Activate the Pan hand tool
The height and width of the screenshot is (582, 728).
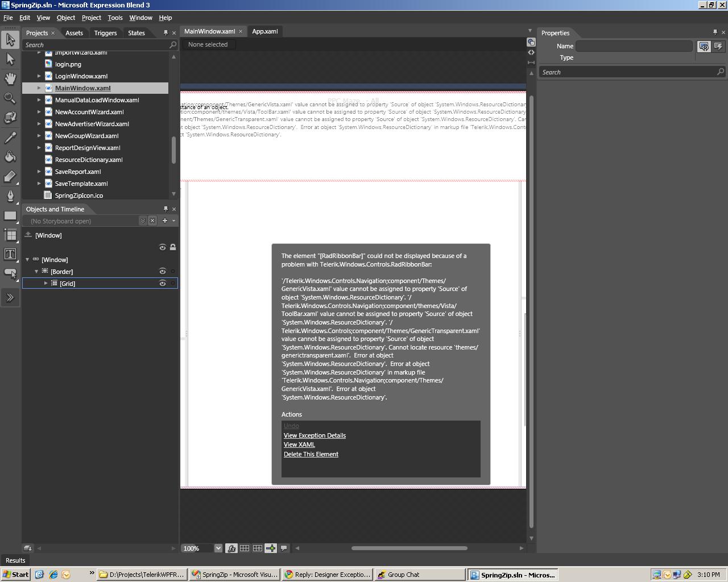click(10, 78)
